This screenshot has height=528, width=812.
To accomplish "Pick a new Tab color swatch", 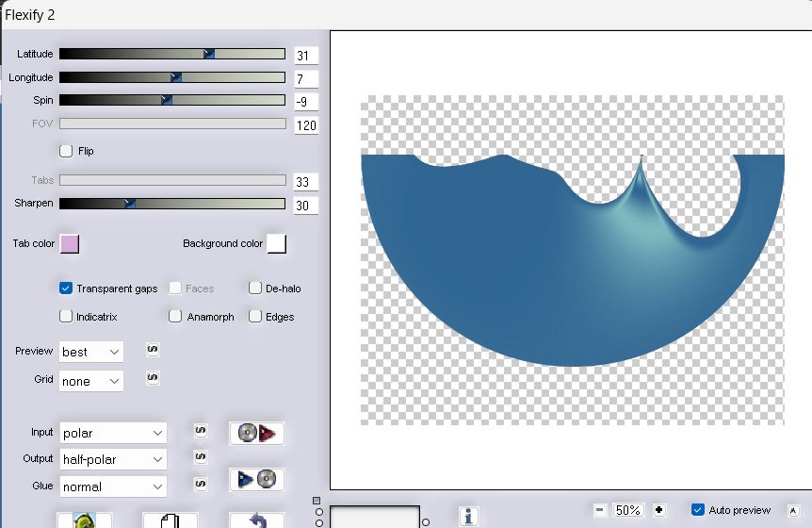I will [70, 244].
